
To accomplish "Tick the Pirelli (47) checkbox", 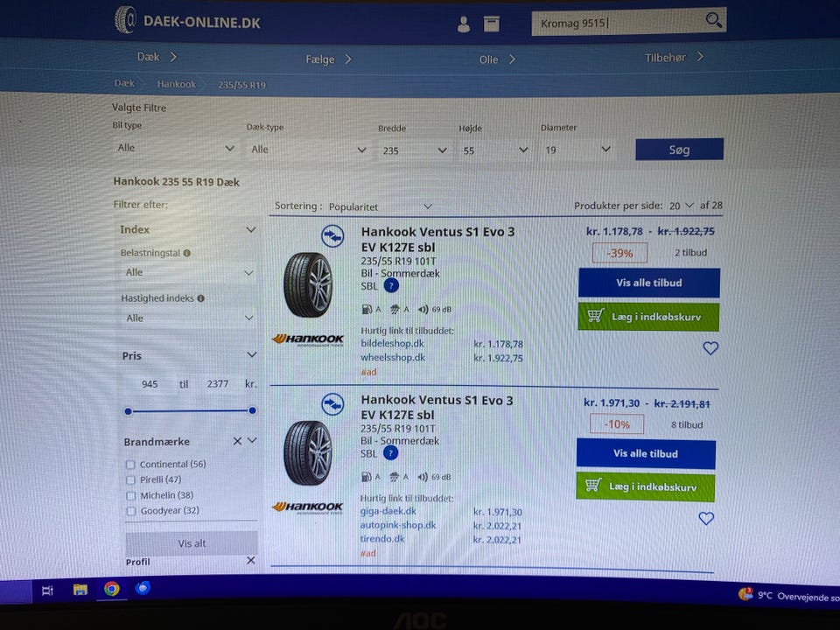I will point(130,480).
